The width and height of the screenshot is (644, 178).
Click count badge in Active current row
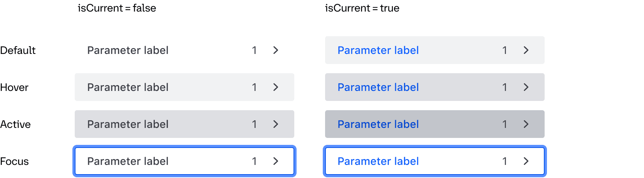[505, 124]
